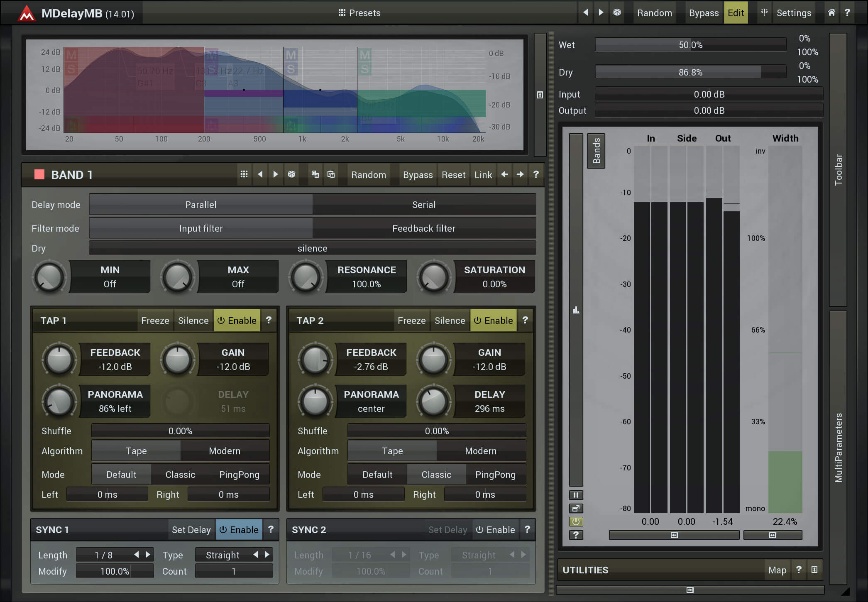Click the Band 1 red color swatch
This screenshot has height=602, width=868.
(39, 174)
